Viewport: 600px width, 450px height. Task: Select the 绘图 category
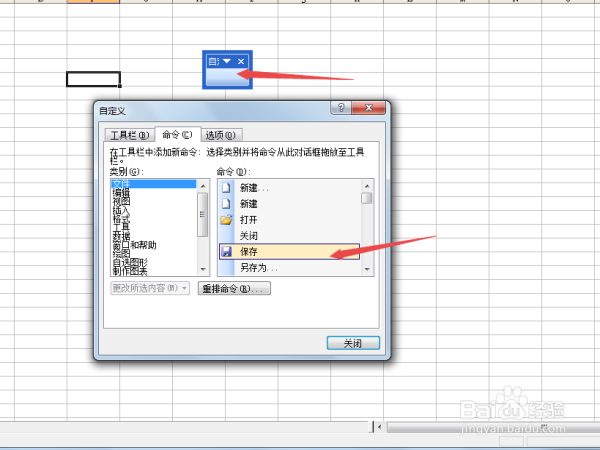coord(153,254)
